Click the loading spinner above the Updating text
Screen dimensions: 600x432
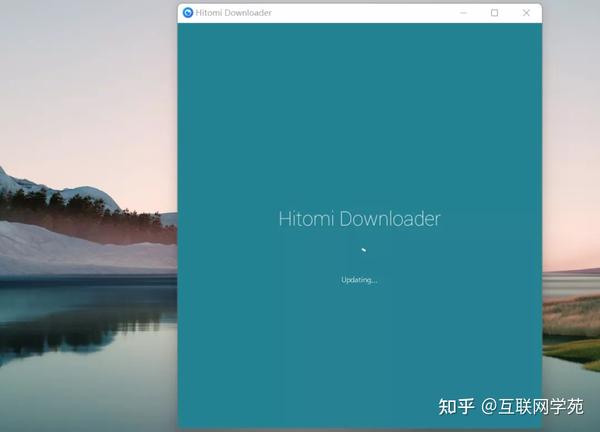click(364, 250)
